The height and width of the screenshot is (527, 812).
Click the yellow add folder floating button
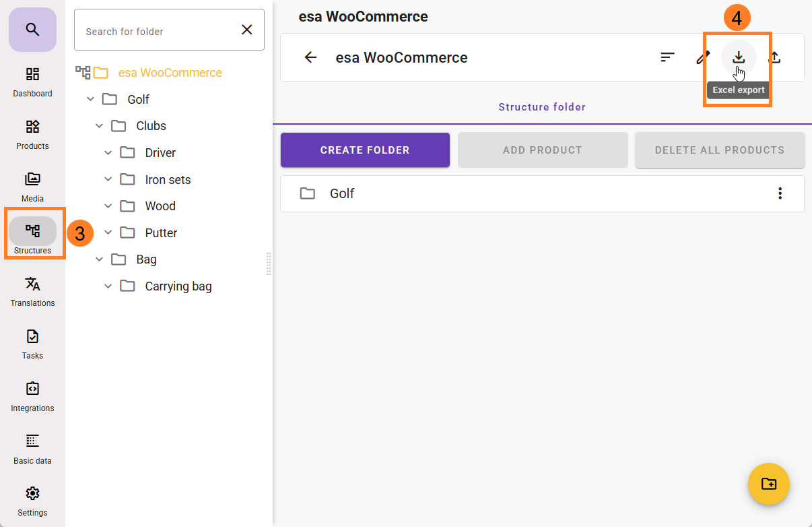pos(768,484)
